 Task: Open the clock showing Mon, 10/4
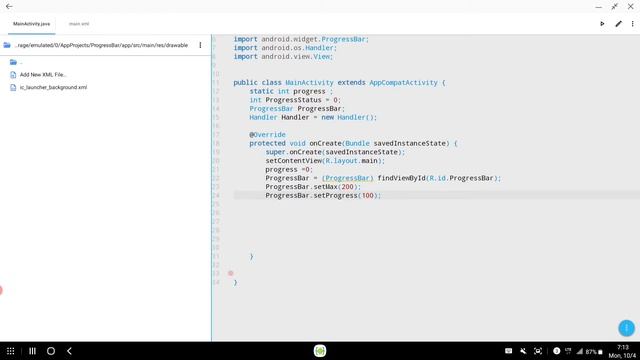[x=622, y=351]
